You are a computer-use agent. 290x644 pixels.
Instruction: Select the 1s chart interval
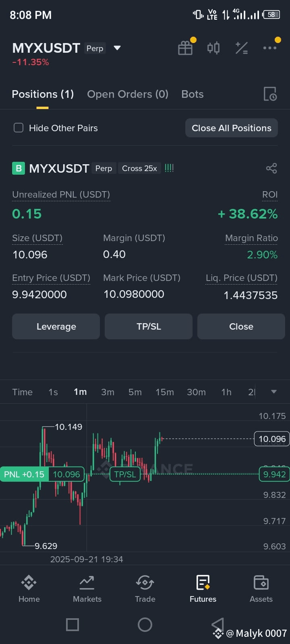pyautogui.click(x=53, y=392)
